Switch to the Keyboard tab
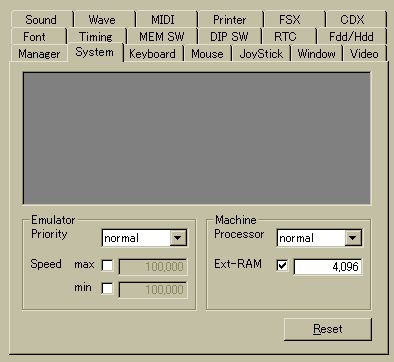Screen dimensions: 394x362 click(153, 54)
